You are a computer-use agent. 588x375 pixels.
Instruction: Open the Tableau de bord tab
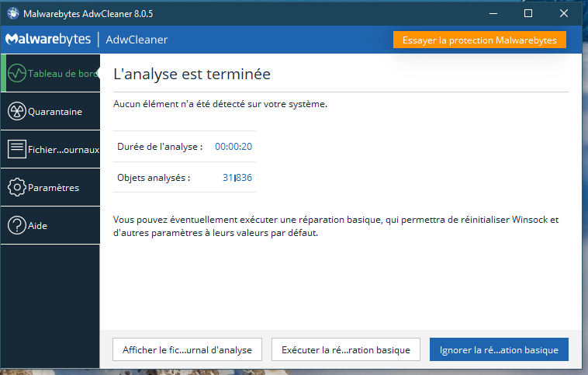pyautogui.click(x=50, y=73)
